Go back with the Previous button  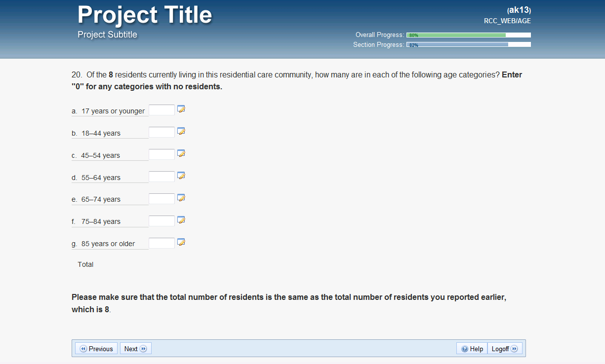(96, 349)
